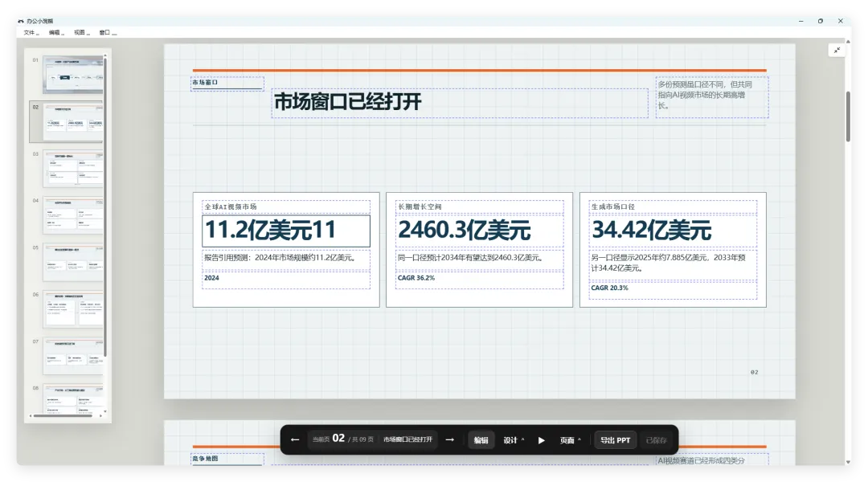Click the slide title 市场窗口已经打开
This screenshot has height=482, width=868.
pyautogui.click(x=348, y=102)
